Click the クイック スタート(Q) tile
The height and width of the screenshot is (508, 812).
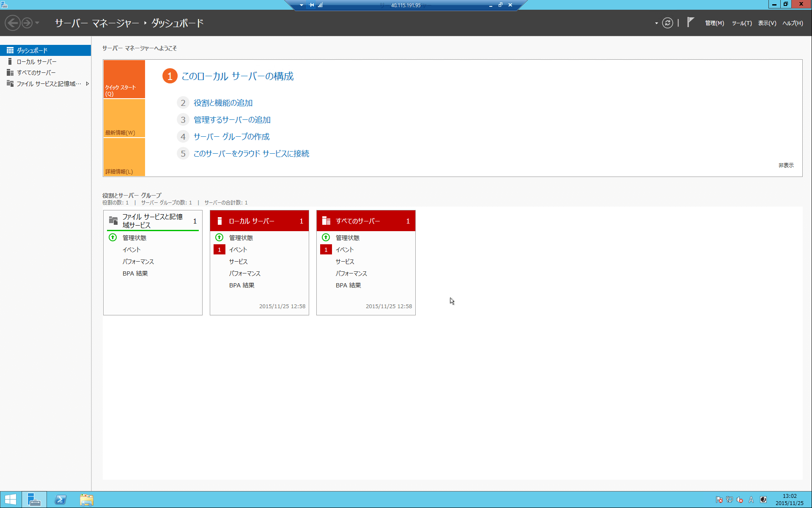point(124,79)
